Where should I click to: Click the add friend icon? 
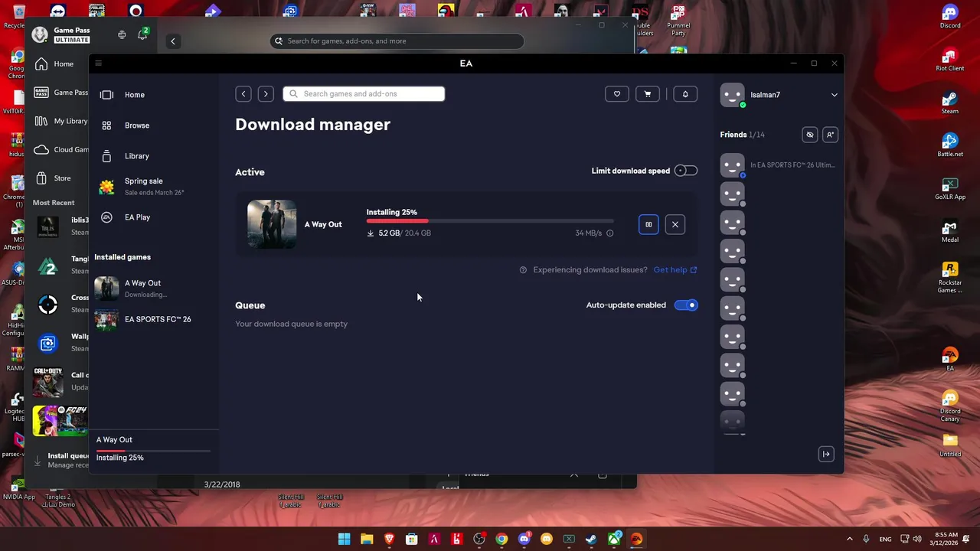(830, 135)
